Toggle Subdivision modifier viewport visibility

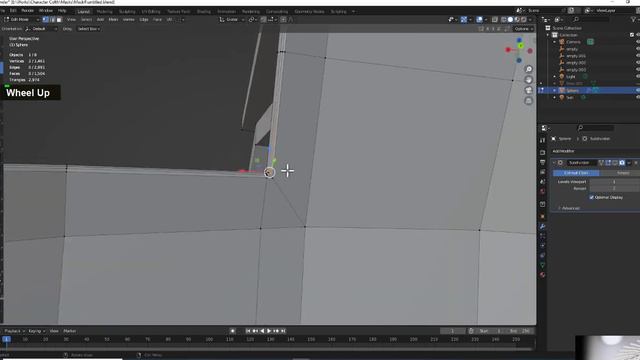615,162
